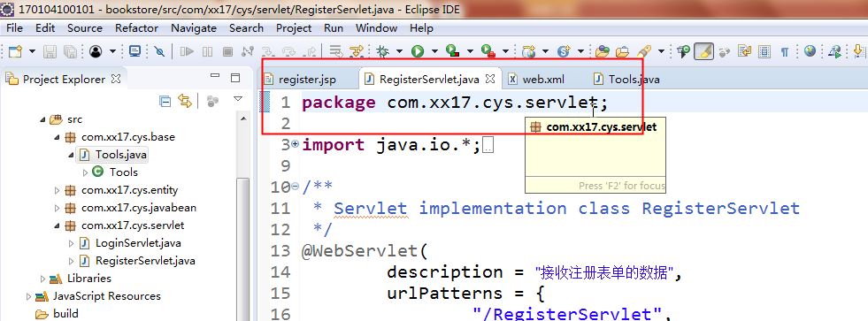Click the Step Over arrow icon

point(289,51)
